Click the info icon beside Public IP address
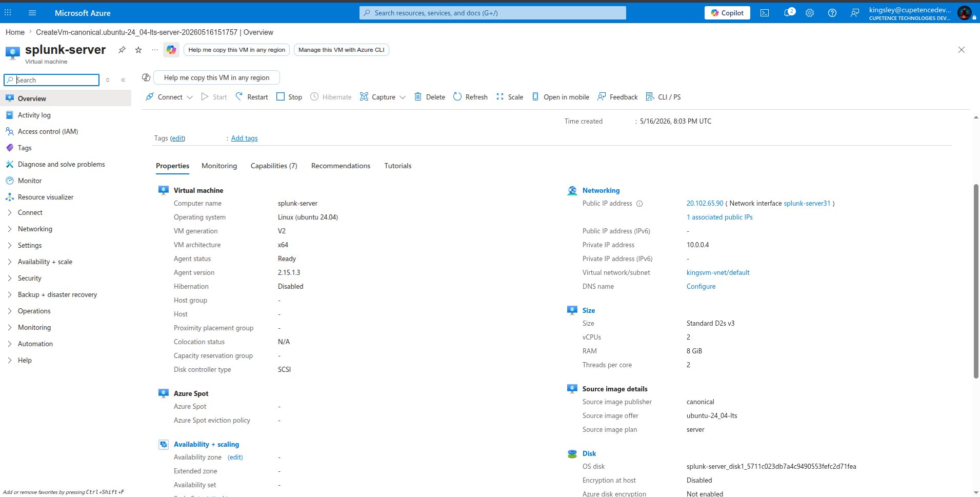This screenshot has height=497, width=980. pos(639,204)
